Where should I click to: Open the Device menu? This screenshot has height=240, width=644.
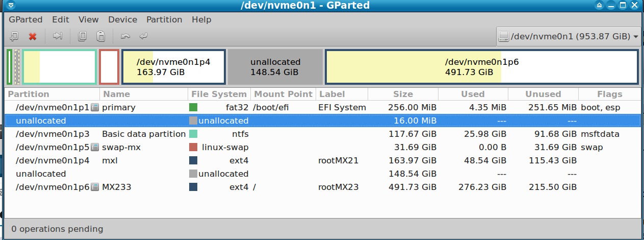pyautogui.click(x=123, y=19)
